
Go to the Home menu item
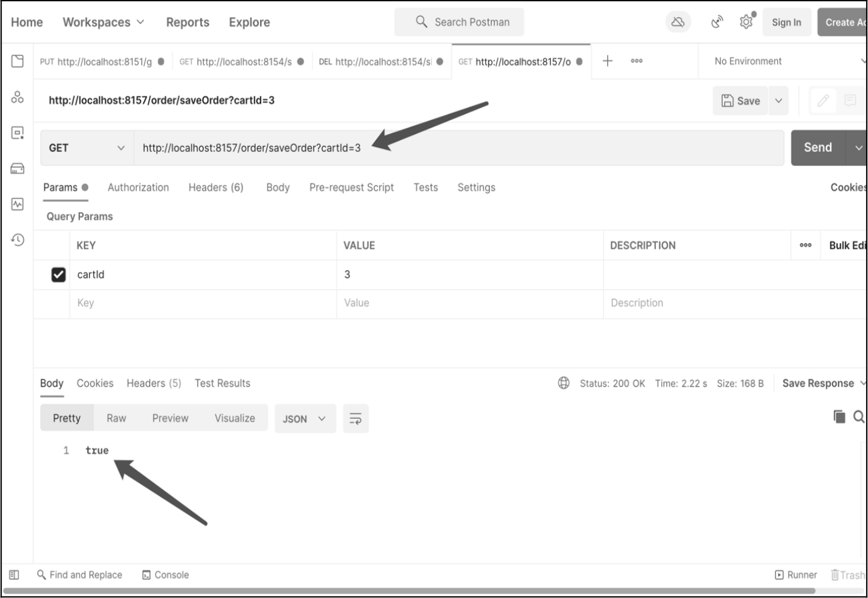coord(27,22)
